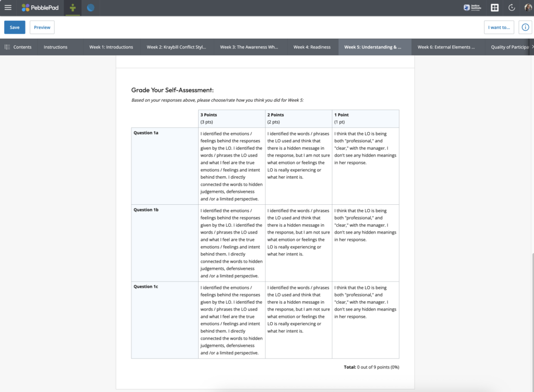Switch to Week 6: External Elements tab

pyautogui.click(x=446, y=47)
